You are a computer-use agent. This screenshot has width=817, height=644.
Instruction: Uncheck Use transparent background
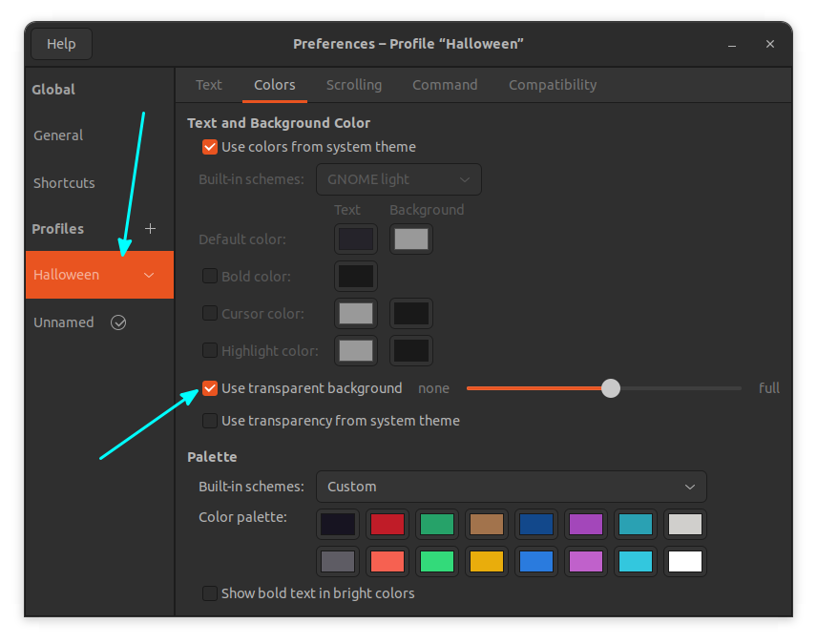pos(209,388)
